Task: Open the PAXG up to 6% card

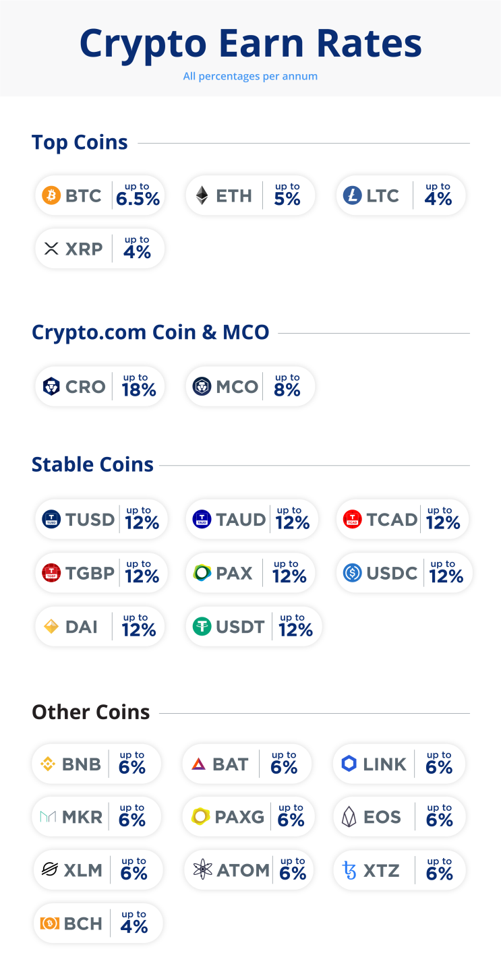Action: coord(247,817)
